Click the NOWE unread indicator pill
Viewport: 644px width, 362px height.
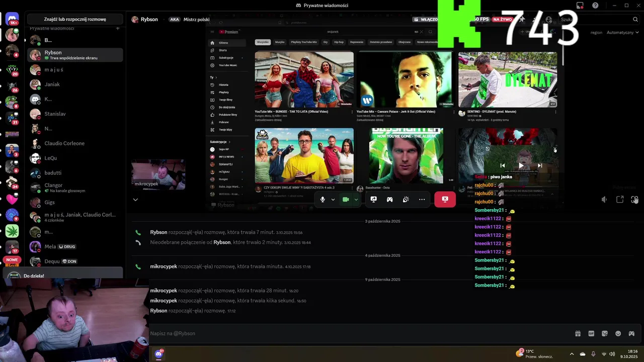click(12, 260)
